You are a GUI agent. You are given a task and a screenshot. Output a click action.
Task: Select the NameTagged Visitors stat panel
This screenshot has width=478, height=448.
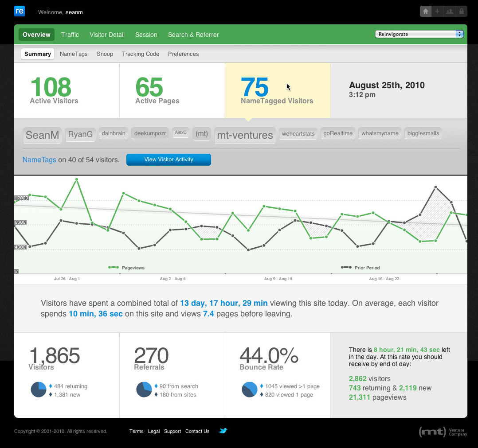click(x=277, y=91)
